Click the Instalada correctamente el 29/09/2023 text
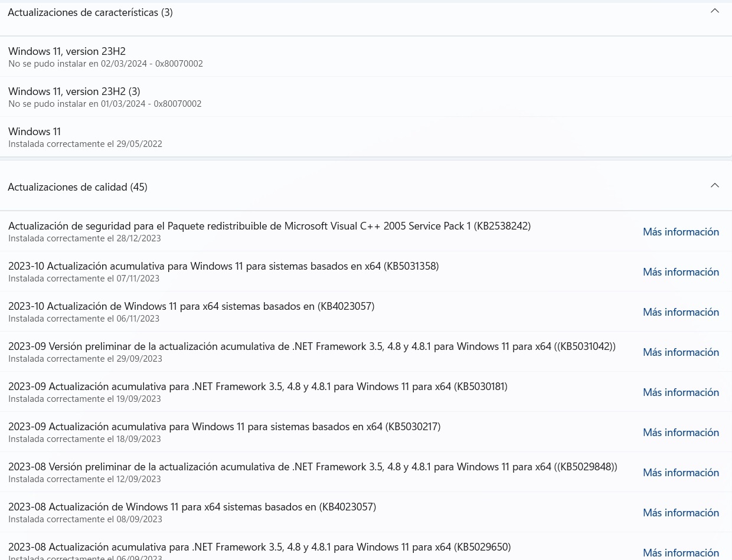Screen dimensions: 732x560 pos(85,359)
